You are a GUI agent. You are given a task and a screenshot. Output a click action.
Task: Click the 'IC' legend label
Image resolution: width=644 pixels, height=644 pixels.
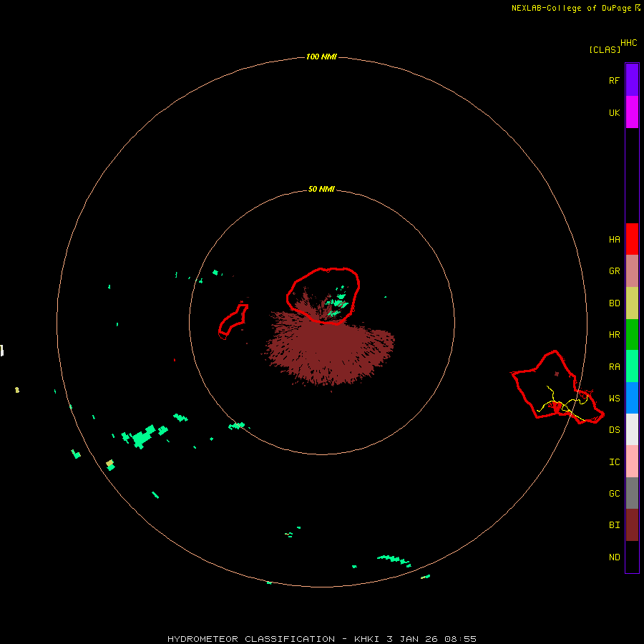pos(614,462)
